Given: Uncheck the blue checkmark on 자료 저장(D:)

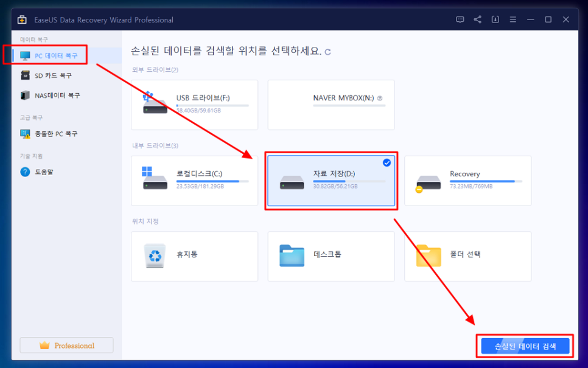Looking at the screenshot, I should point(387,162).
